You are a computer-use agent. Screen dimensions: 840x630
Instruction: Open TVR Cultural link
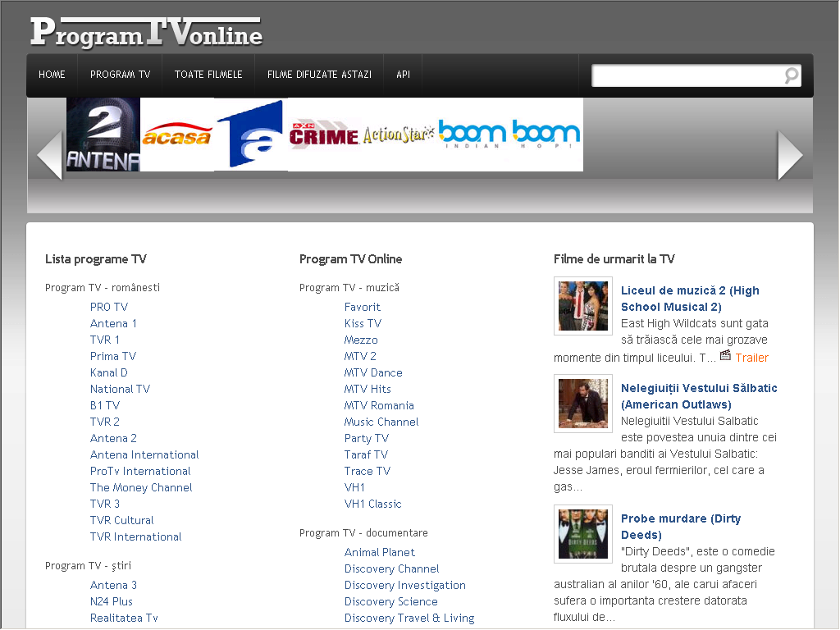coord(121,521)
